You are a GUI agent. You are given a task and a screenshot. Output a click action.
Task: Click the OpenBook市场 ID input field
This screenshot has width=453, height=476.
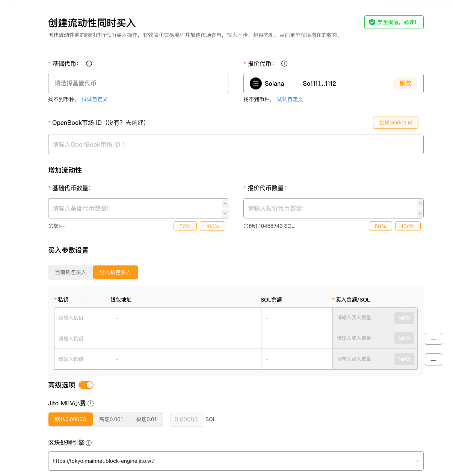point(236,144)
